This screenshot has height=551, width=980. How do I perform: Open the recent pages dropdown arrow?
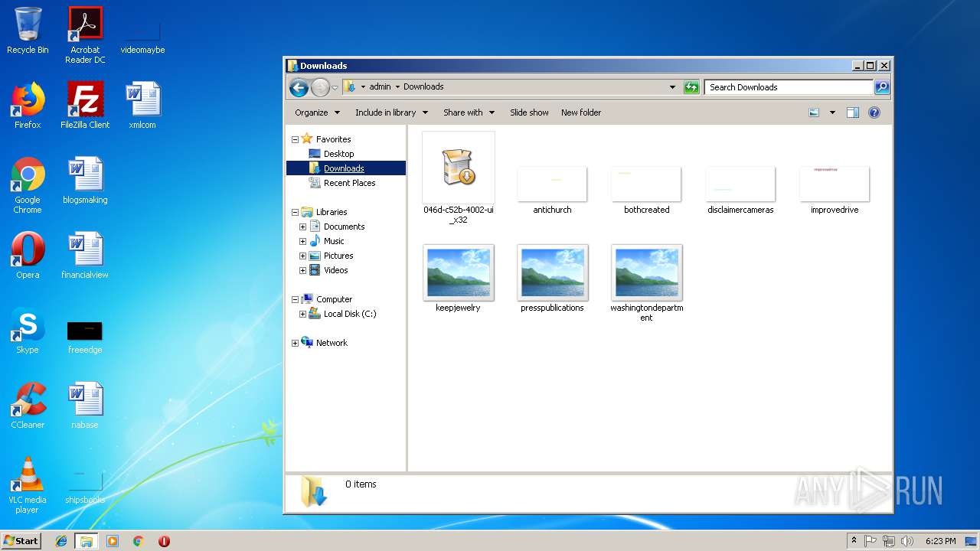point(335,87)
